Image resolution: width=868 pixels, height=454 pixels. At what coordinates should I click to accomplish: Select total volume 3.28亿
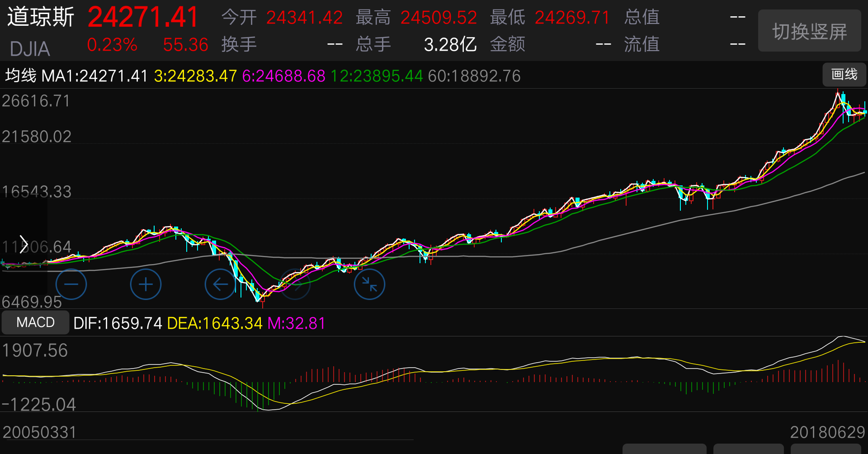tap(450, 44)
